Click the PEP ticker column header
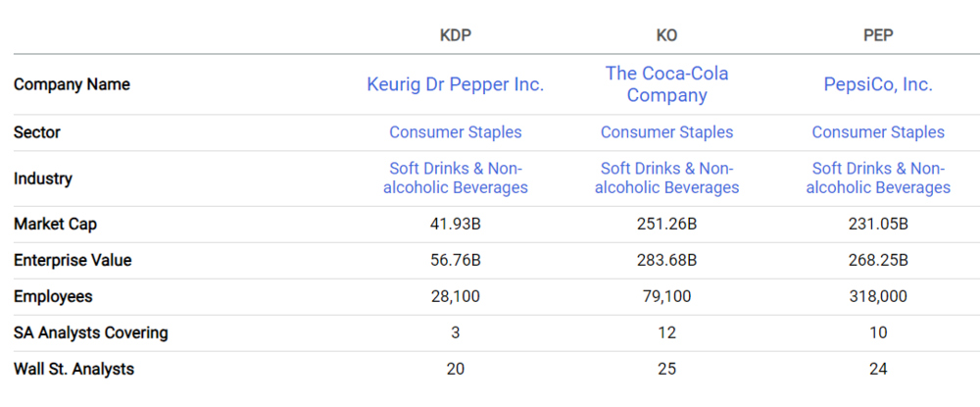Screen dimensions: 980x407 tap(878, 35)
